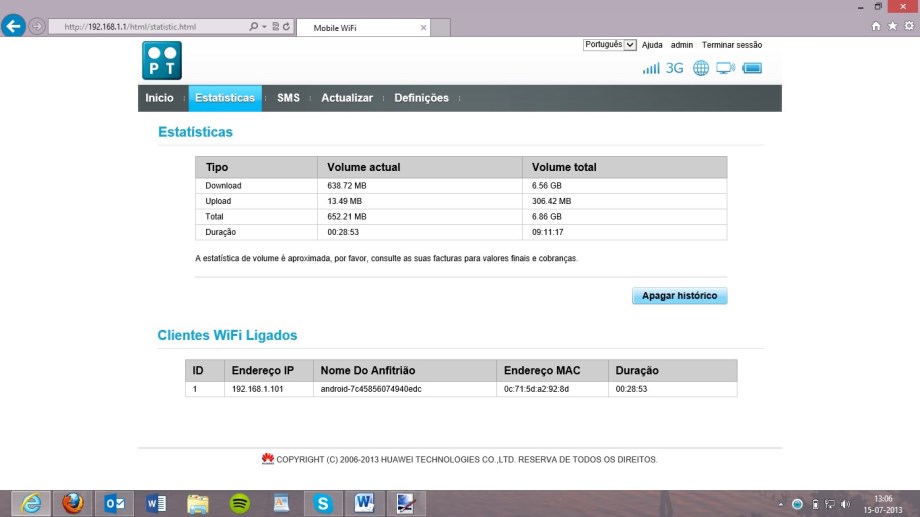
Task: Go back with browser back arrow
Action: pos(14,27)
